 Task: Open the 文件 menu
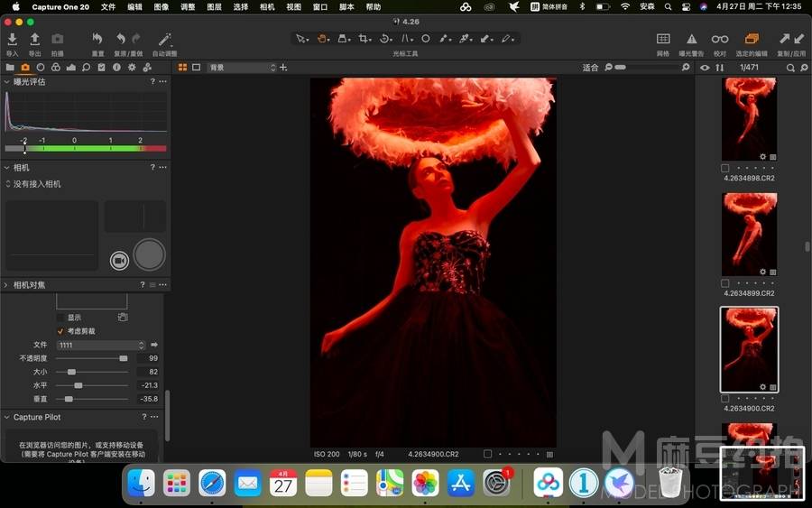click(x=108, y=6)
